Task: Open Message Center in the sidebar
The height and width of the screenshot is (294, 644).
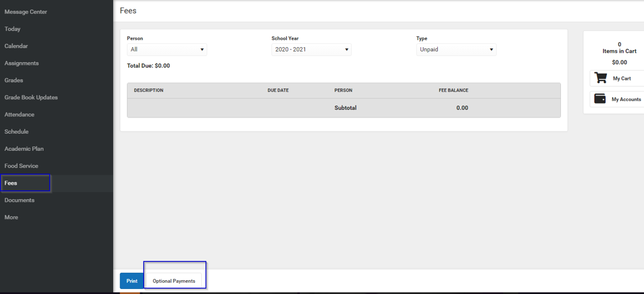Action: coord(26,12)
